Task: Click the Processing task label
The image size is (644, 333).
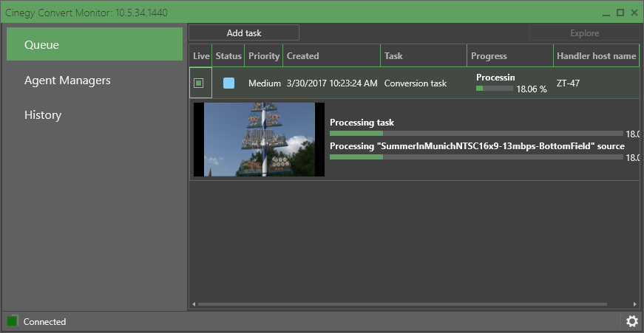Action: [362, 123]
